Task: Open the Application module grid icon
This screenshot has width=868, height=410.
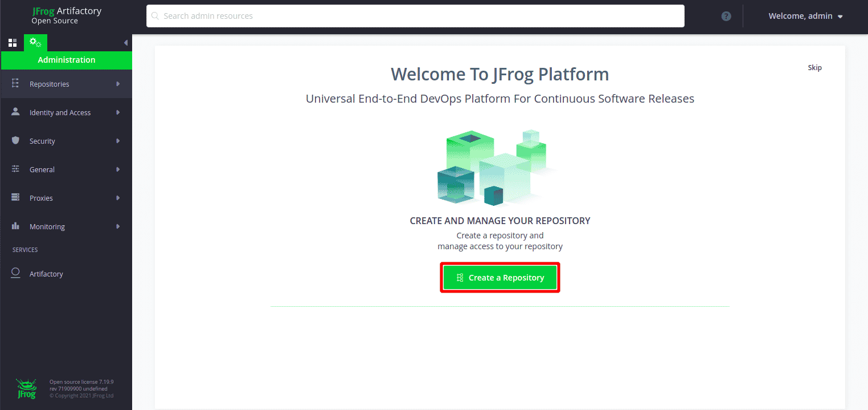Action: (x=12, y=43)
